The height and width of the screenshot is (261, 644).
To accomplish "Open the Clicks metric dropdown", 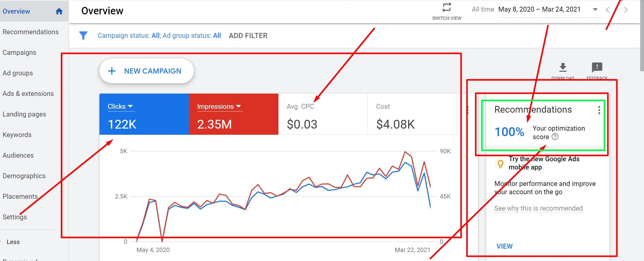I will click(x=121, y=106).
